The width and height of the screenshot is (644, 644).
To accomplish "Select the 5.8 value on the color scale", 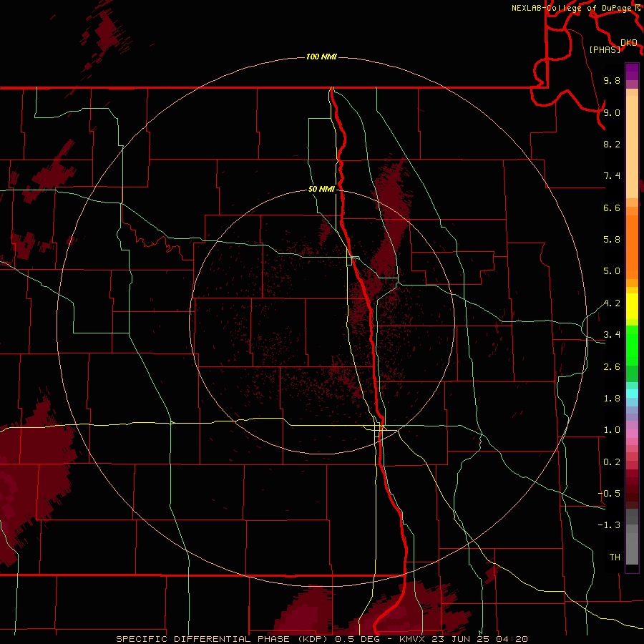I will (612, 239).
